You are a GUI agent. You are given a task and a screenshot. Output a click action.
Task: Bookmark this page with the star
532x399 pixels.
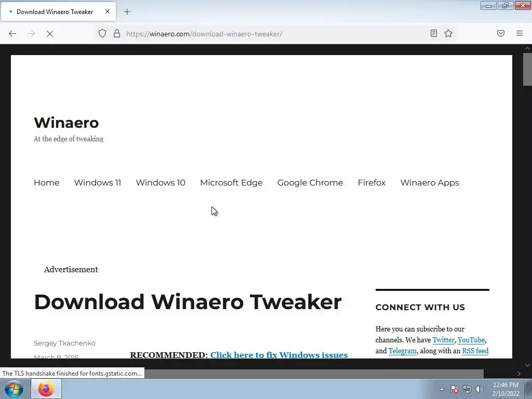tap(448, 33)
